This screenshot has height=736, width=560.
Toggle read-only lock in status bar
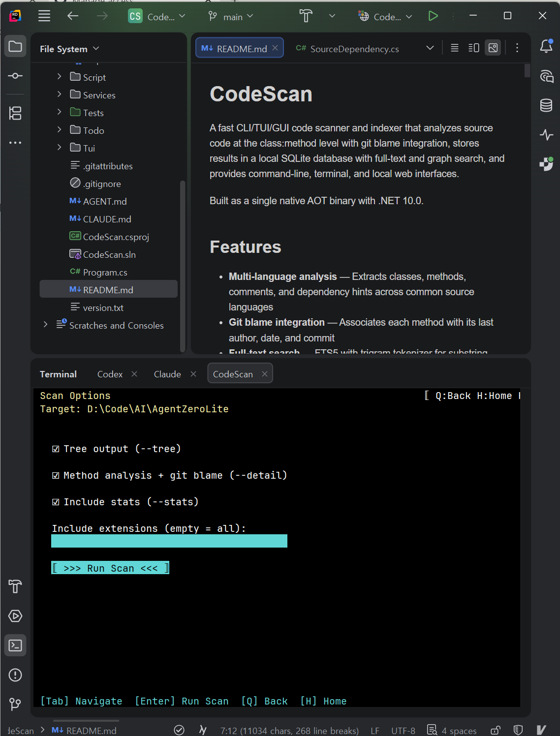(x=496, y=730)
